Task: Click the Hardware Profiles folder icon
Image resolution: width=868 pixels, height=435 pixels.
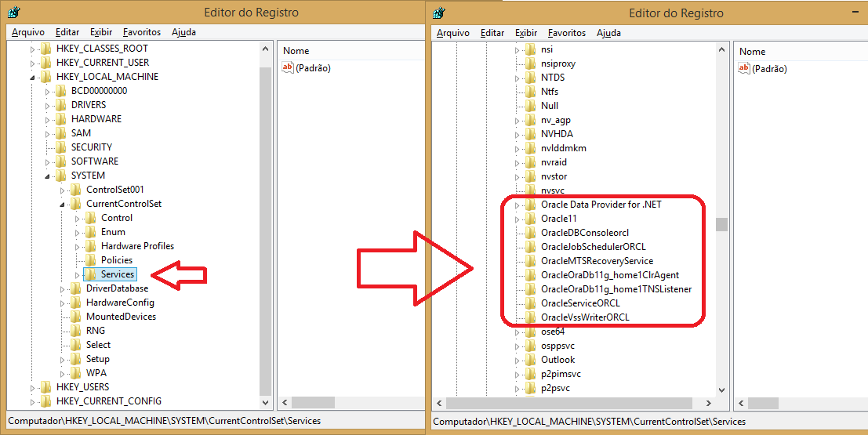Action: pyautogui.click(x=91, y=246)
